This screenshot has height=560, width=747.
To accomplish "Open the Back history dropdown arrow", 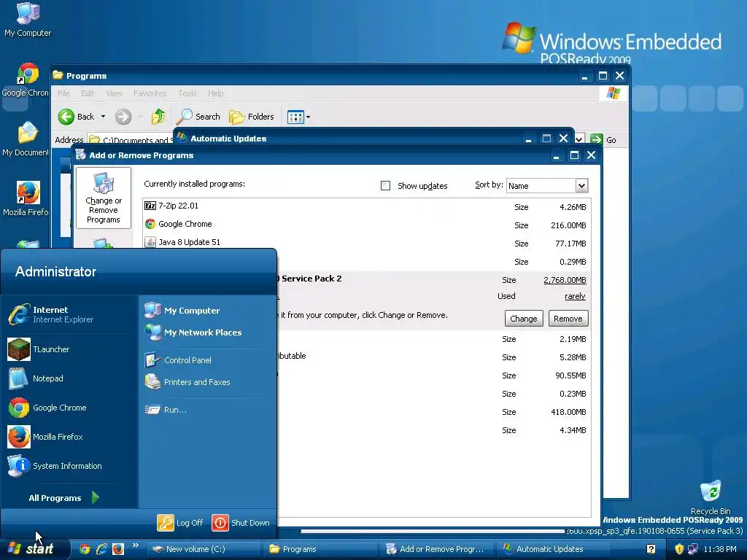I will [103, 117].
